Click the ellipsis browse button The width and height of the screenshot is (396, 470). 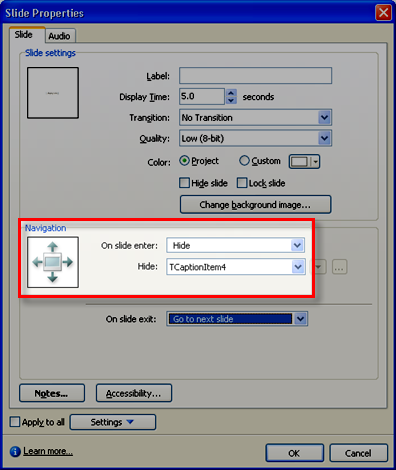click(339, 267)
